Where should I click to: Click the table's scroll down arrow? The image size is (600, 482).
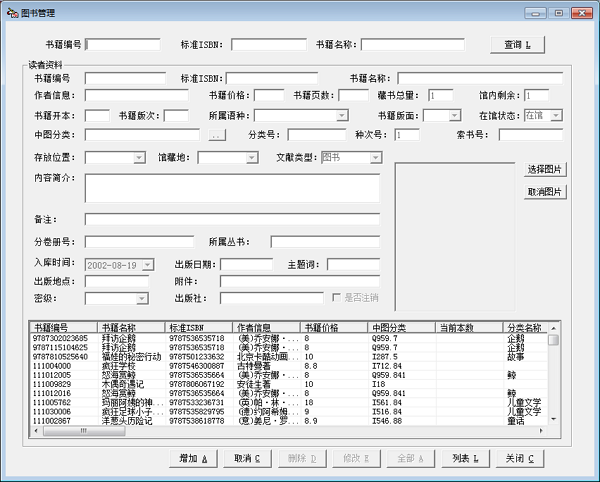(x=553, y=420)
